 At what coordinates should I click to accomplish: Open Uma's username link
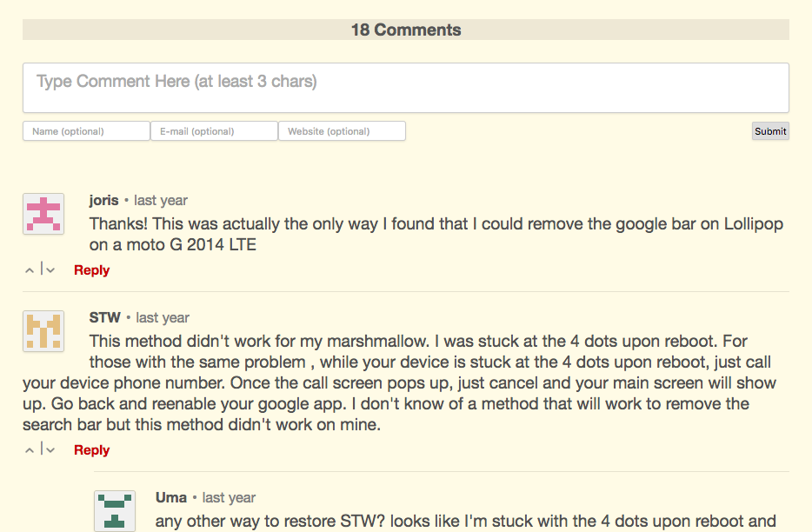click(171, 498)
